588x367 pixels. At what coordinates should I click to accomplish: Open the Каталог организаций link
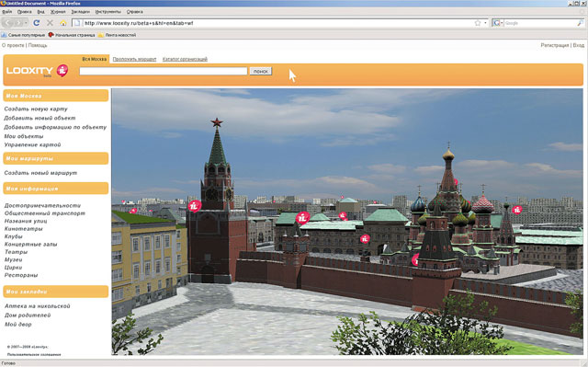pyautogui.click(x=185, y=59)
